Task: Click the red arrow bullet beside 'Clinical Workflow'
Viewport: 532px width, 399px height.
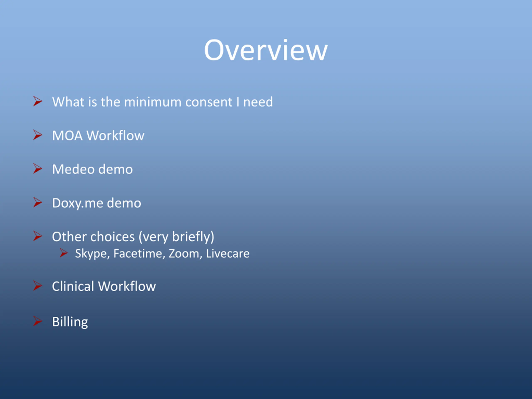Action: pos(38,286)
